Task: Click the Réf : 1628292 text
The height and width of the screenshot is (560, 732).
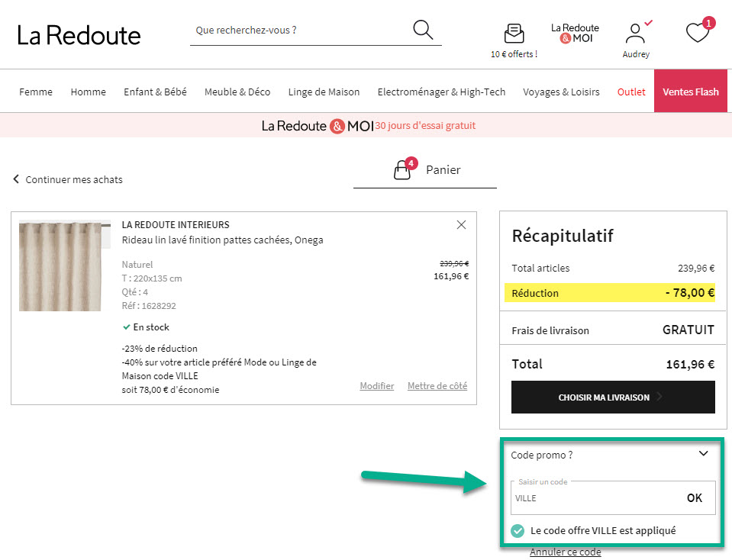Action: pyautogui.click(x=149, y=306)
